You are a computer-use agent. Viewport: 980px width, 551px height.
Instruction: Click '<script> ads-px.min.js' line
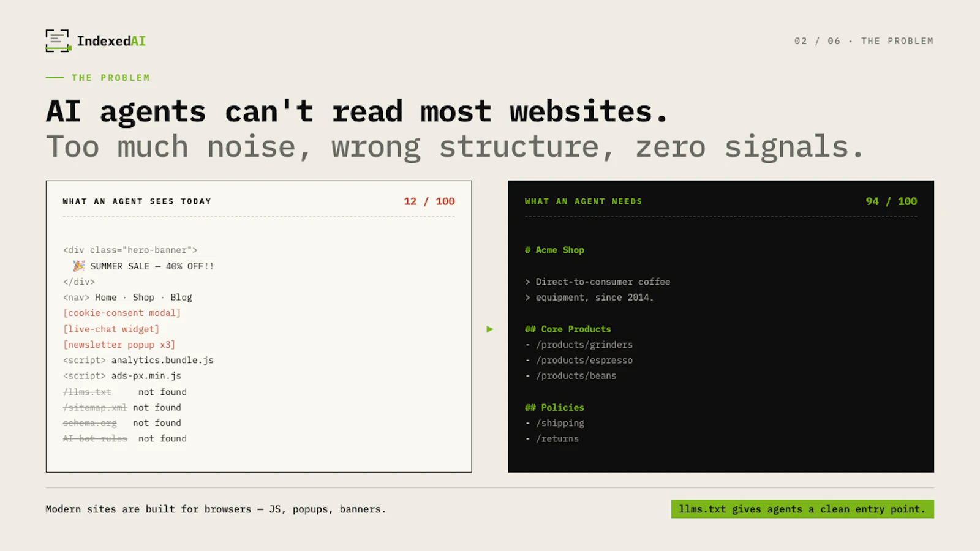pyautogui.click(x=122, y=376)
